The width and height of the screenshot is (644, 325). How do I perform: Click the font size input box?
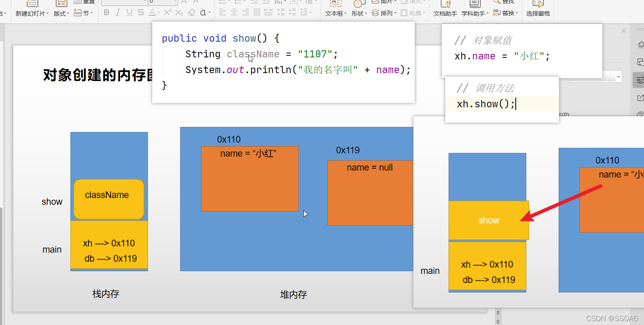coord(163,2)
